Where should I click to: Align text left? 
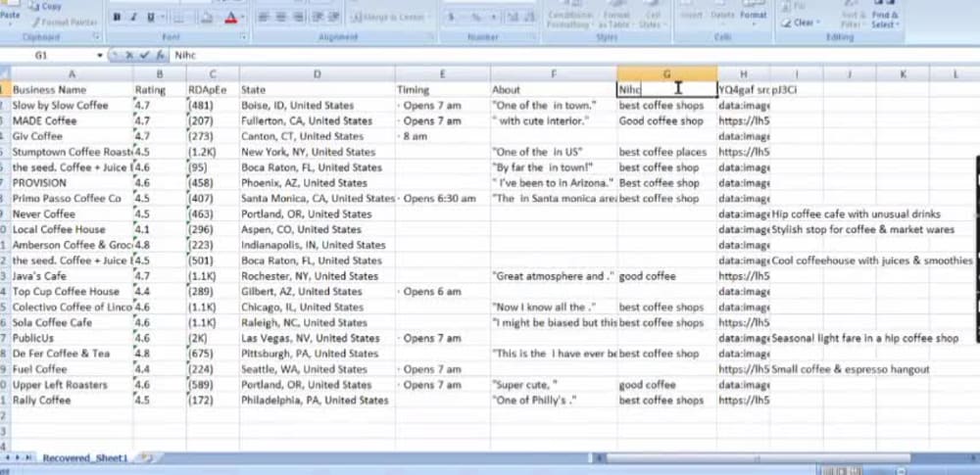point(265,18)
